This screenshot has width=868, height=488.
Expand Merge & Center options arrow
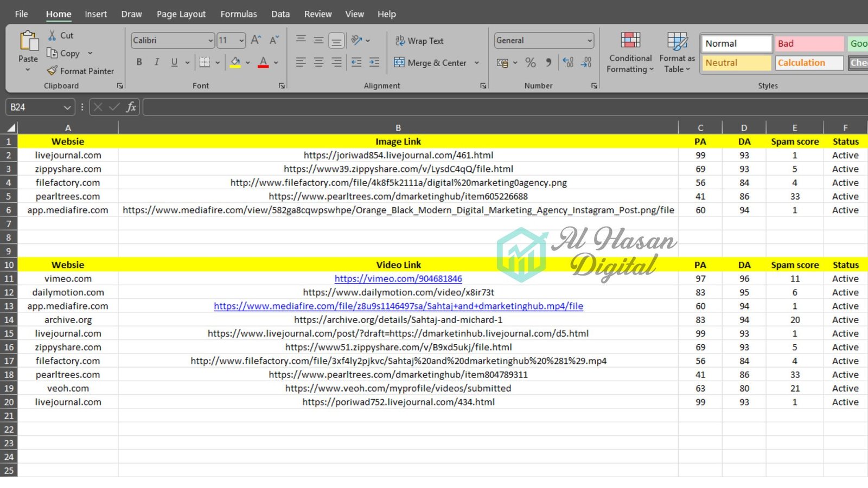pos(477,62)
